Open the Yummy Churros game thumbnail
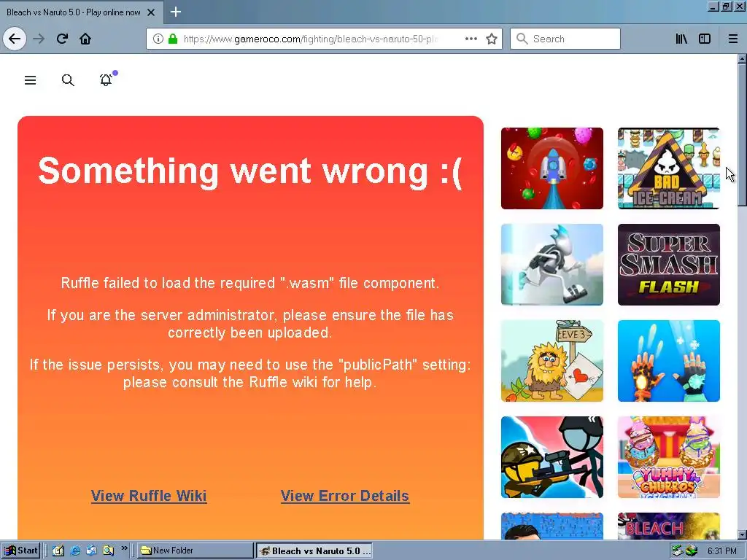The image size is (747, 560). [668, 457]
